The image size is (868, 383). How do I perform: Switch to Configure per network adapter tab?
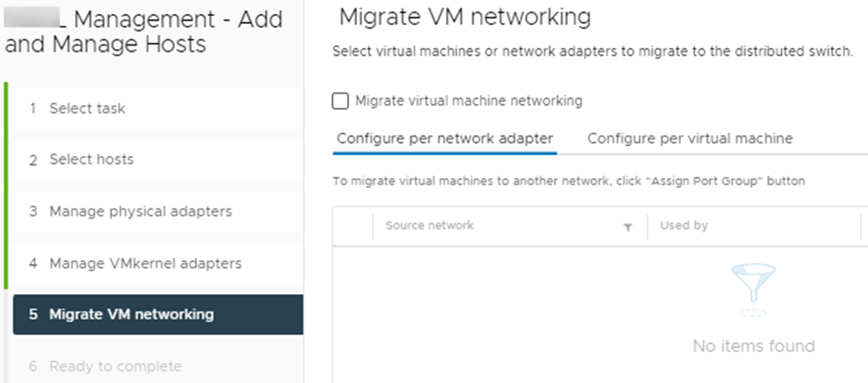pos(445,139)
